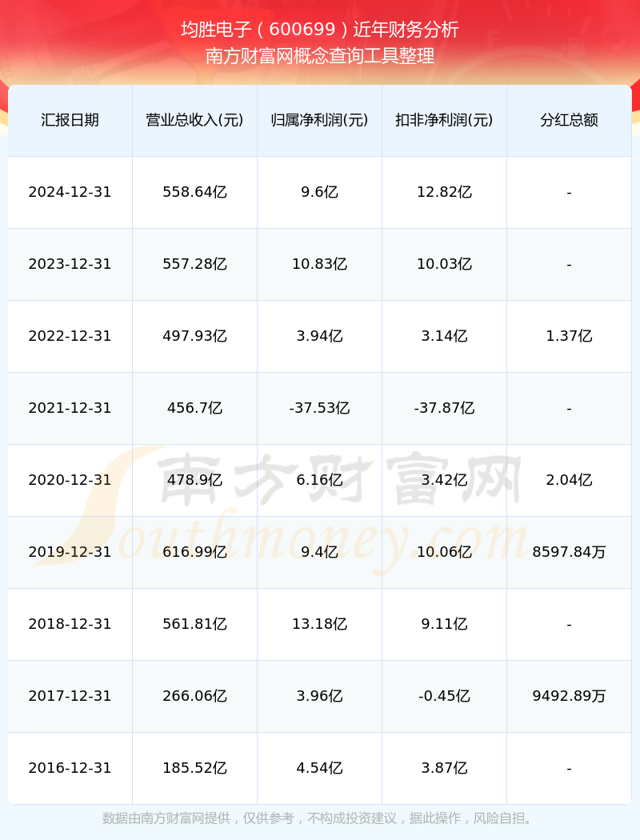Click the title 均胜电子（600699）近年财务分析
The height and width of the screenshot is (840, 640).
click(x=320, y=29)
